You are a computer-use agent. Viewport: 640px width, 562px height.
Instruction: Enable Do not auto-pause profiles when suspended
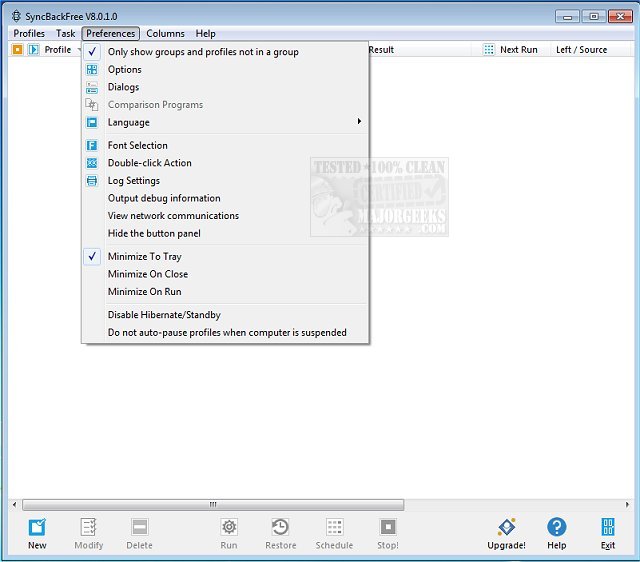[225, 332]
